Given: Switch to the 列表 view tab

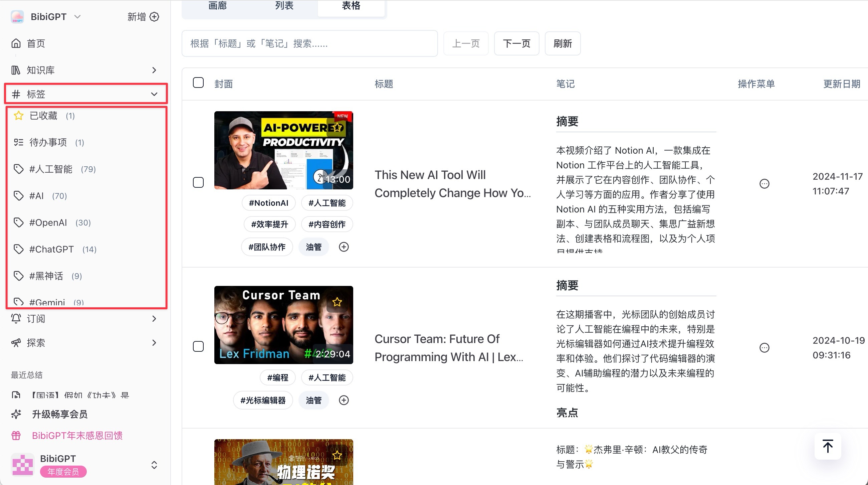Looking at the screenshot, I should (284, 6).
